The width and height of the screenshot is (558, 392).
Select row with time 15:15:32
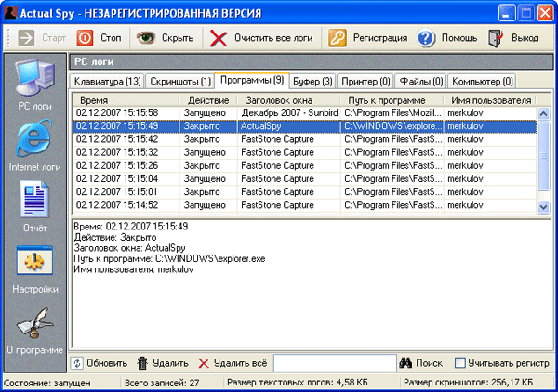[305, 152]
